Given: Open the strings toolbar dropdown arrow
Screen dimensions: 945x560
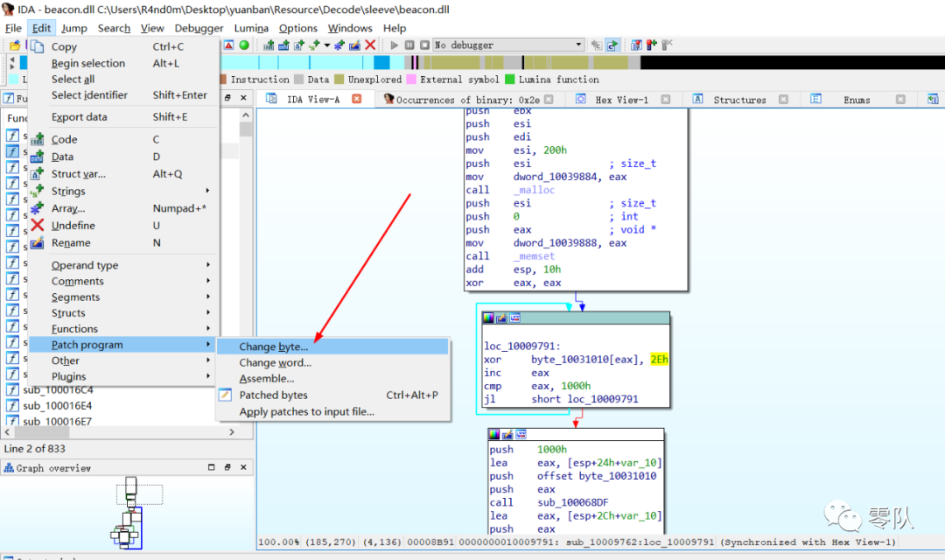Looking at the screenshot, I should (x=327, y=45).
